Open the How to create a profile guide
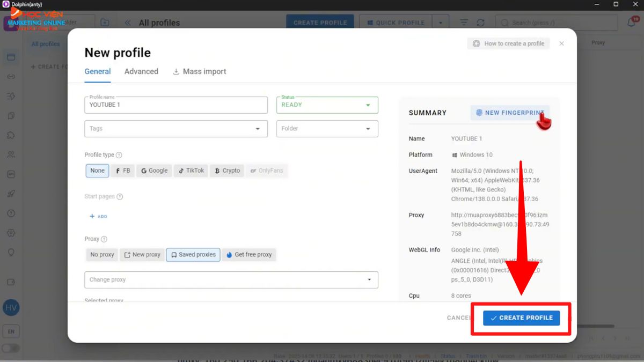The width and height of the screenshot is (644, 362). click(508, 43)
